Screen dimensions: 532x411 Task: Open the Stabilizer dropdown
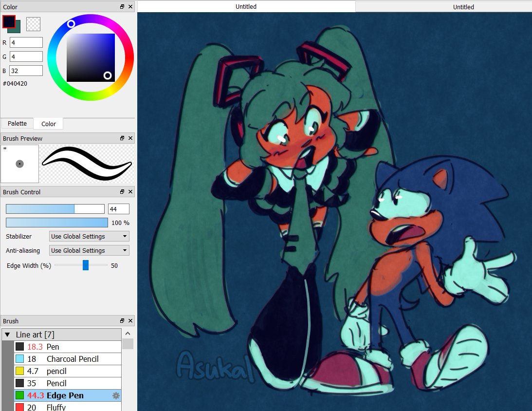pyautogui.click(x=89, y=236)
